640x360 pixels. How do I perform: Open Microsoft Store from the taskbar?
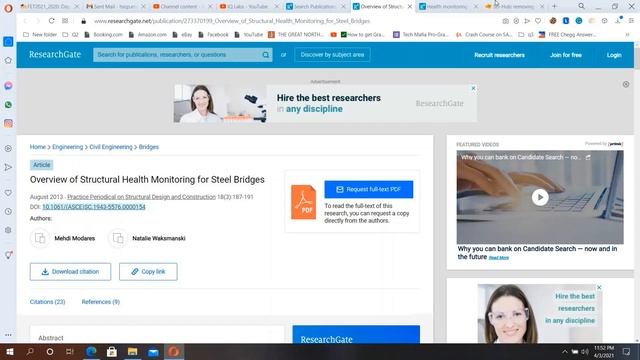[x=111, y=351]
